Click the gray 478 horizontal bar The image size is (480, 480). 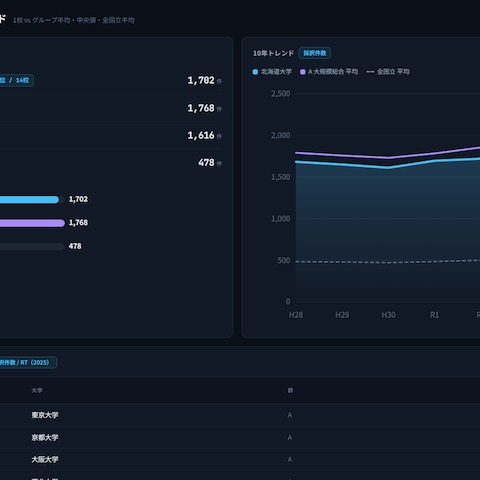pos(32,246)
